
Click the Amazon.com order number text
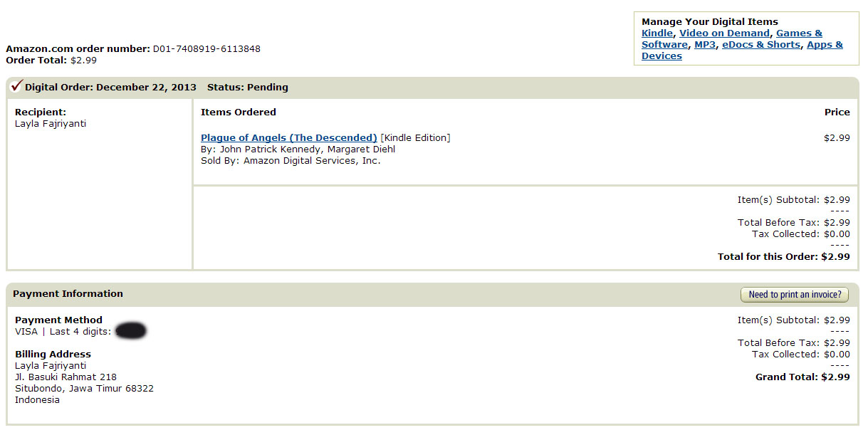tap(133, 49)
